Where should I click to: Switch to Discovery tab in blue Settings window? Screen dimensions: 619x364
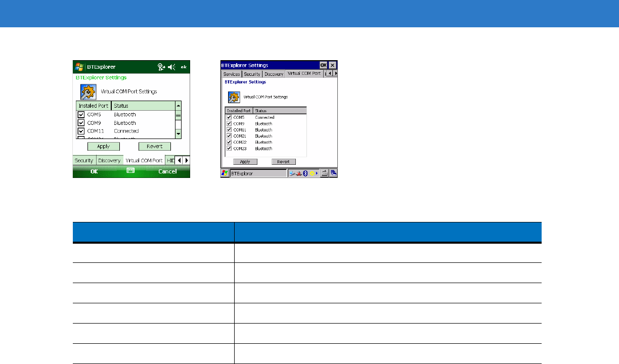(x=274, y=74)
